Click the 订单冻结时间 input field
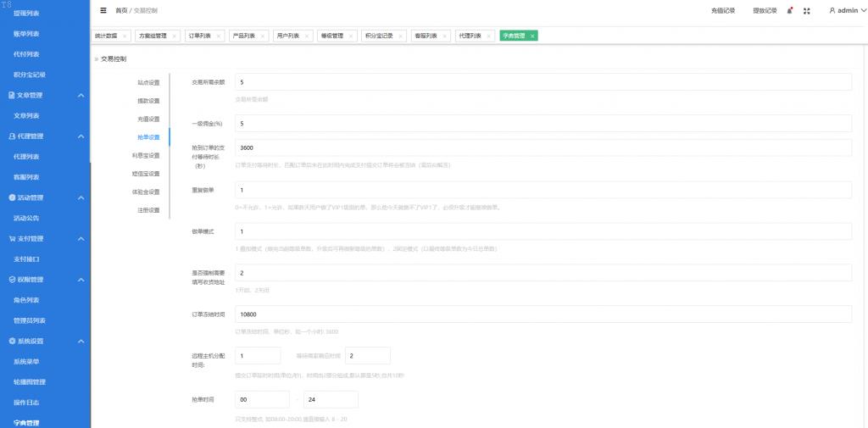Screen dimensions: 868x428 coord(542,314)
